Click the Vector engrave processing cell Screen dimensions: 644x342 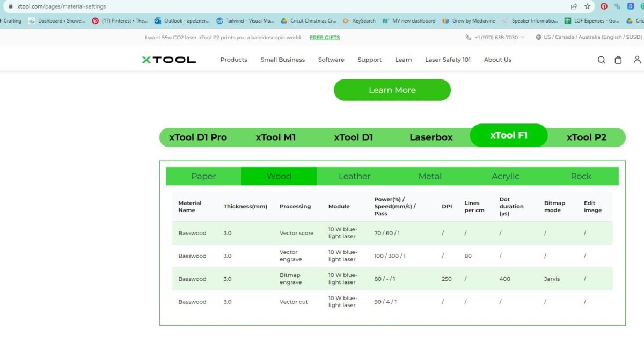click(x=291, y=256)
